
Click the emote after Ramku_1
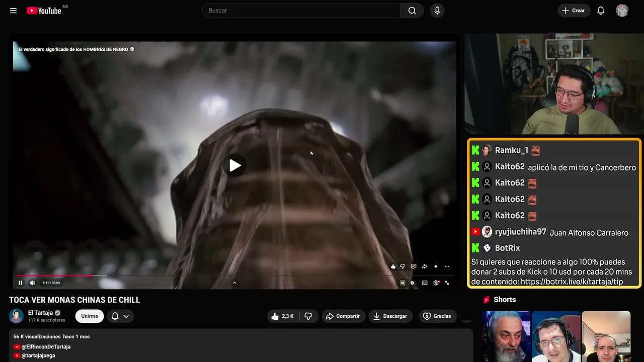(x=535, y=151)
